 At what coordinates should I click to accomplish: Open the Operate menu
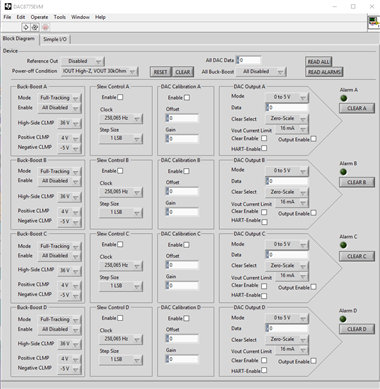tap(39, 17)
